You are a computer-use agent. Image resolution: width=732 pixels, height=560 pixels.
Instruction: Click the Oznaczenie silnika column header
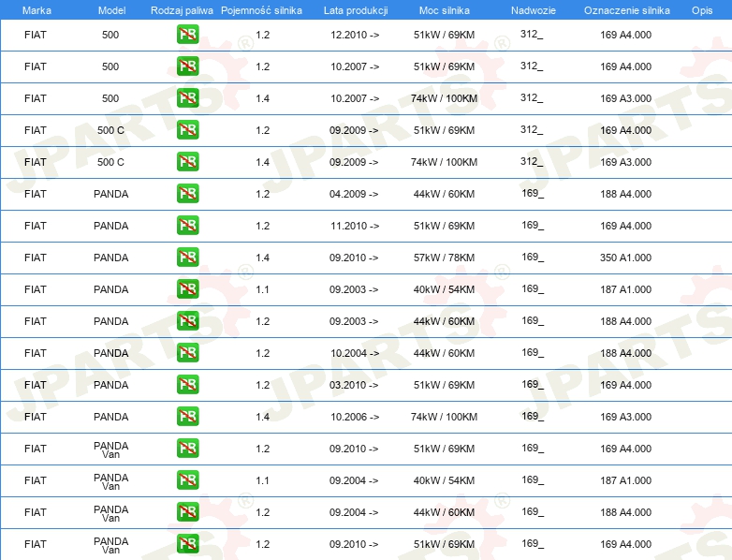(626, 10)
